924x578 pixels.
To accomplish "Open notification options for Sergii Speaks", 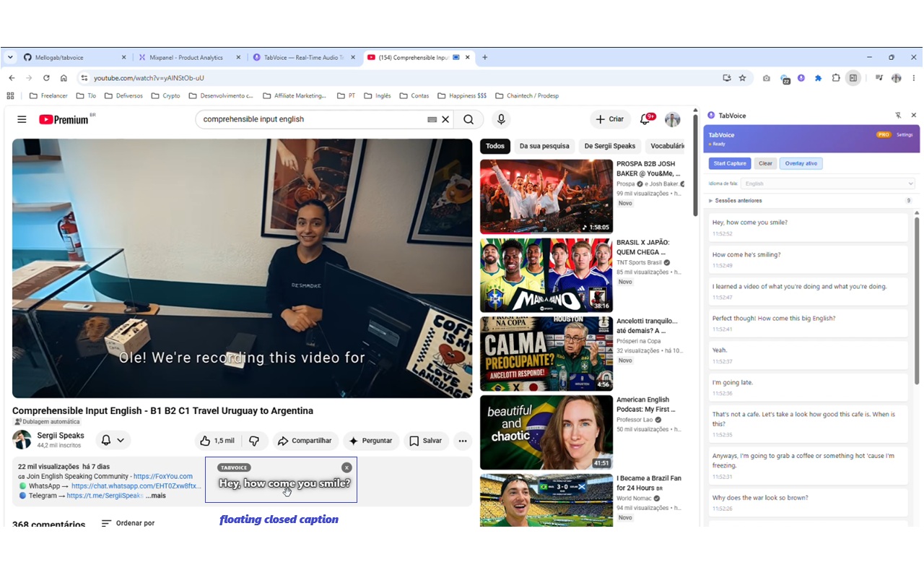I will click(113, 440).
